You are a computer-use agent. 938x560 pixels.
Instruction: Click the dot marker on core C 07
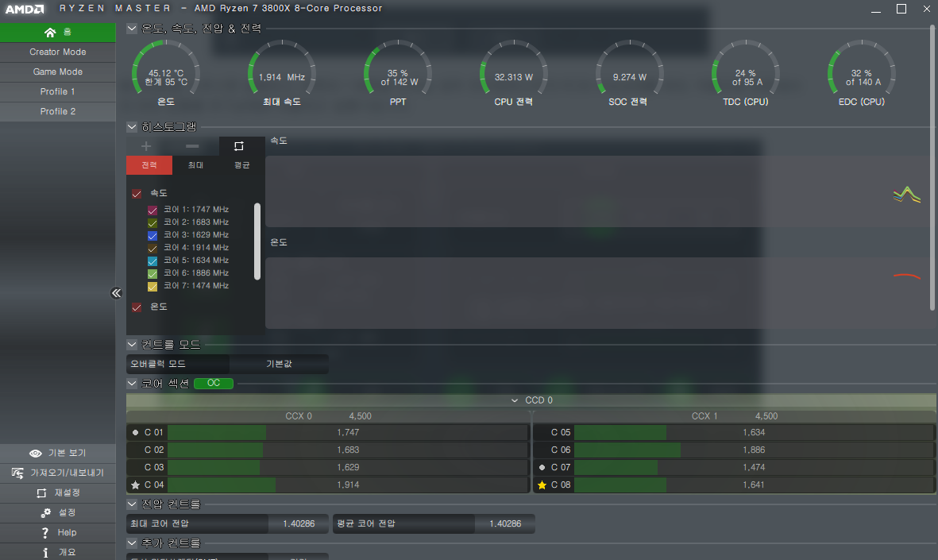pyautogui.click(x=542, y=467)
